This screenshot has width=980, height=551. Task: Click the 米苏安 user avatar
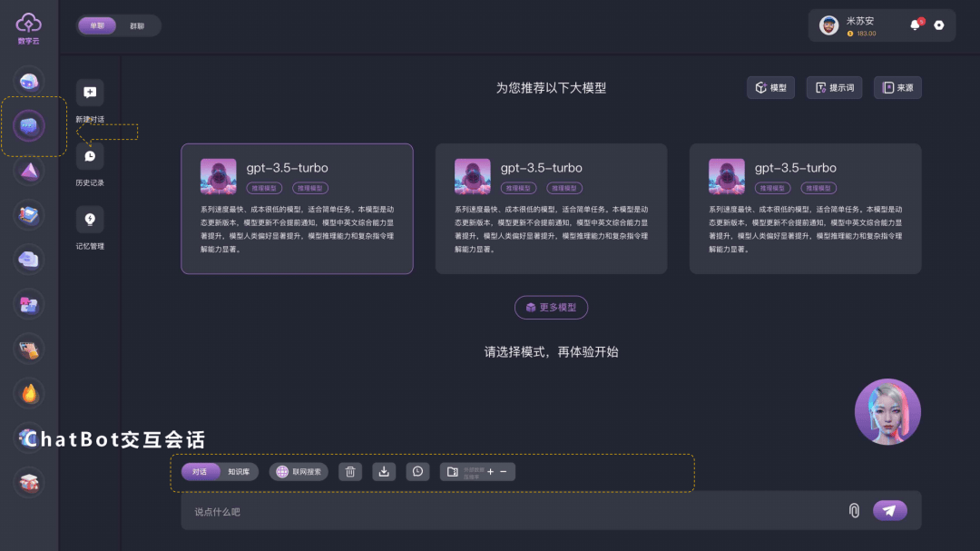coord(828,25)
